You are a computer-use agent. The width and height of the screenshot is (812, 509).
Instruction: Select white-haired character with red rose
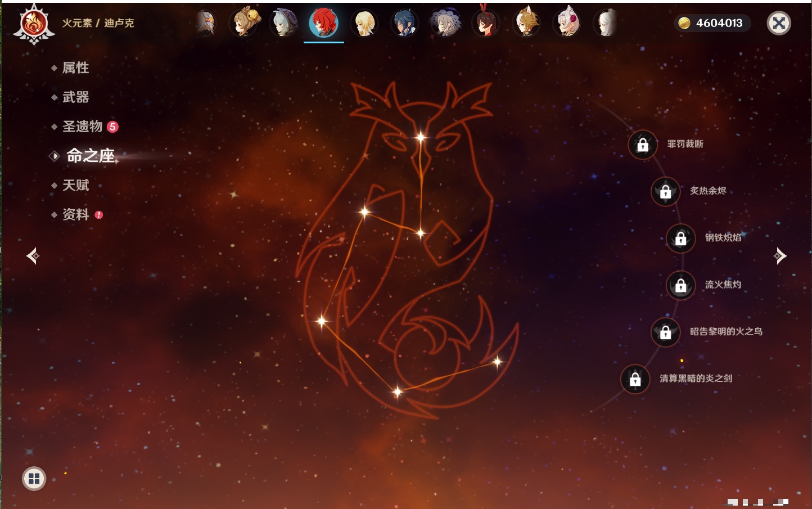tap(567, 23)
